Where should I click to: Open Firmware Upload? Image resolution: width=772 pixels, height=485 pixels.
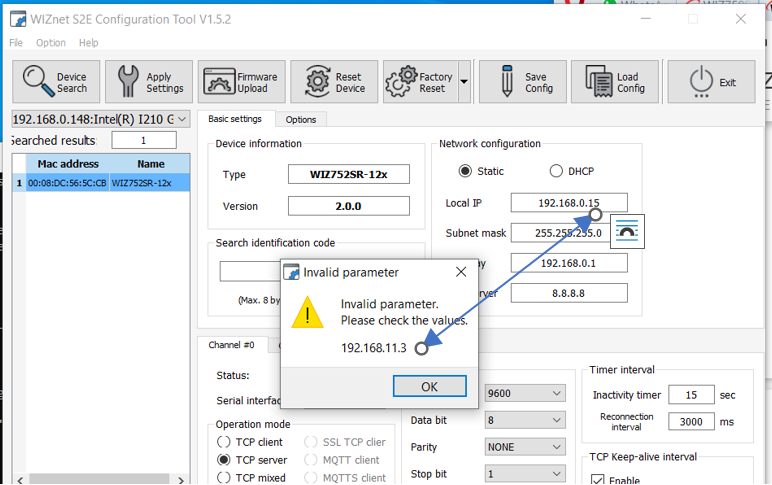[x=242, y=82]
